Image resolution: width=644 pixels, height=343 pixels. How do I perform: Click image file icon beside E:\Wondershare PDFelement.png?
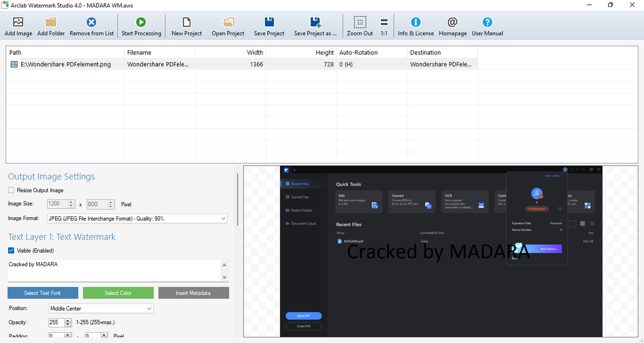tap(14, 64)
